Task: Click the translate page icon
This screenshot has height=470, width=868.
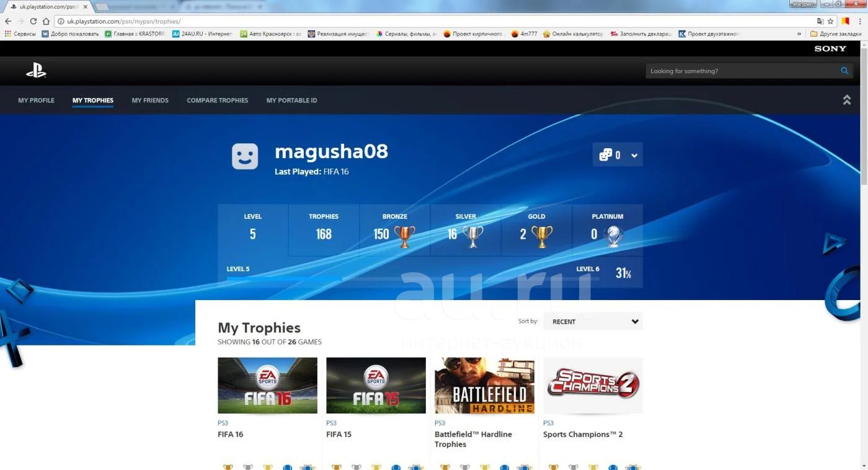Action: tap(820, 21)
